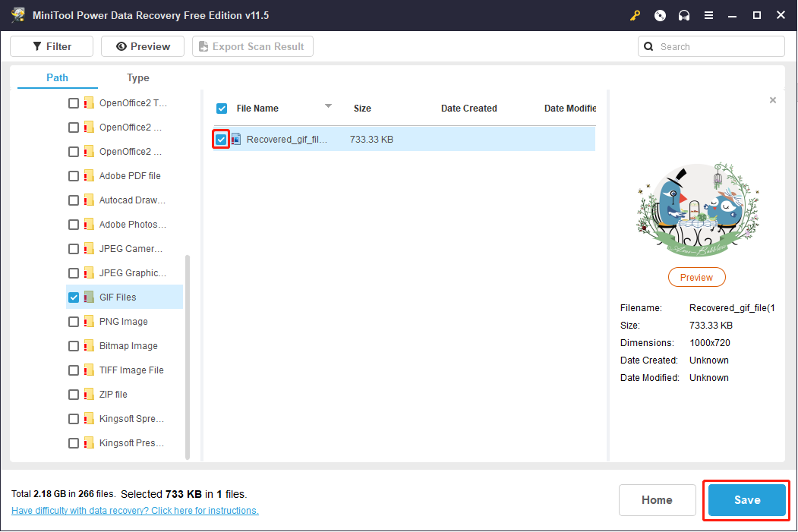Click the TIFF Image File folder icon
This screenshot has height=532, width=798.
89,370
